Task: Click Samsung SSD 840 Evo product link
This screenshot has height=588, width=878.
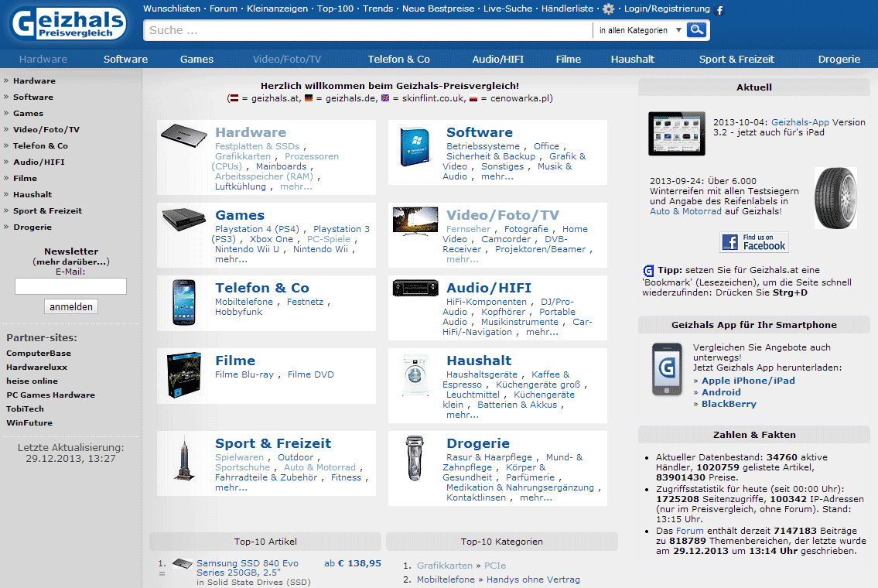Action: pyautogui.click(x=248, y=568)
